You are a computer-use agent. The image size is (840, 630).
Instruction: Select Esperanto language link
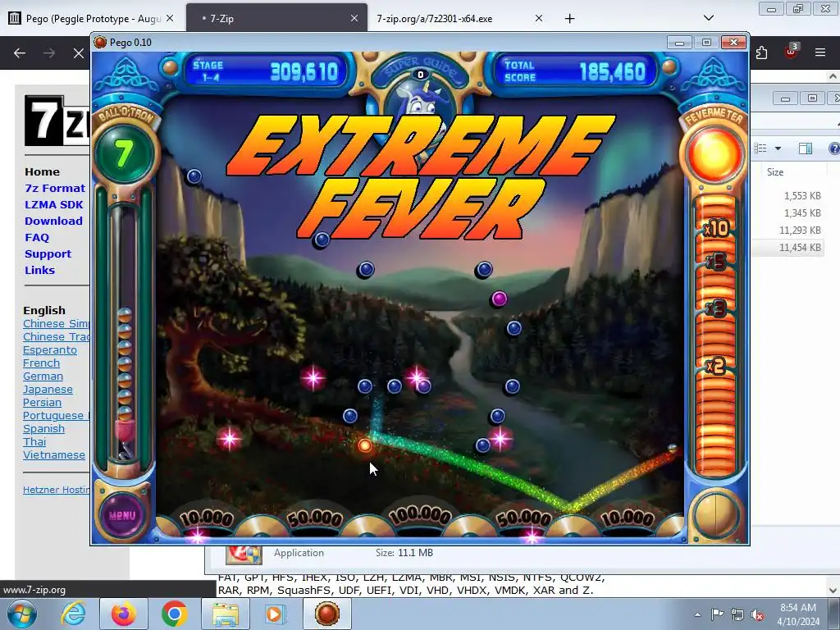coord(50,349)
